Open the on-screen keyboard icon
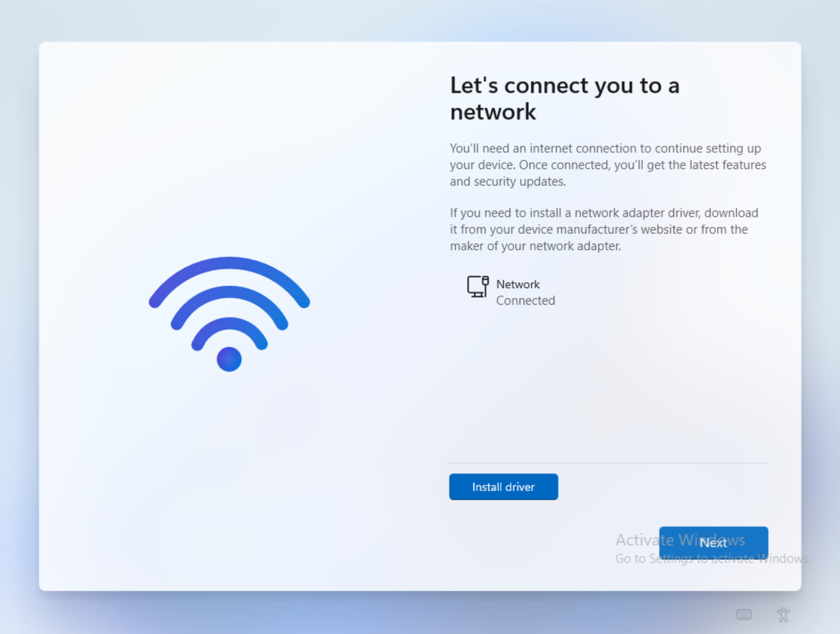This screenshot has width=840, height=634. [744, 615]
